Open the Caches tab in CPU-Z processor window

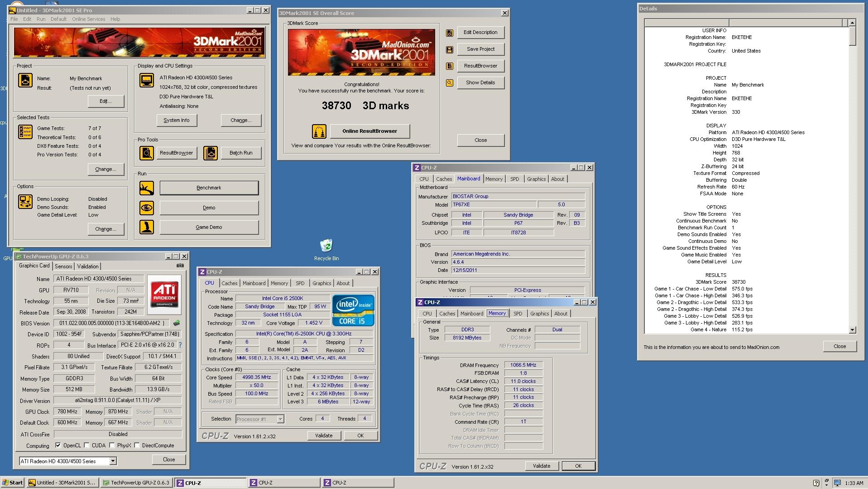229,283
